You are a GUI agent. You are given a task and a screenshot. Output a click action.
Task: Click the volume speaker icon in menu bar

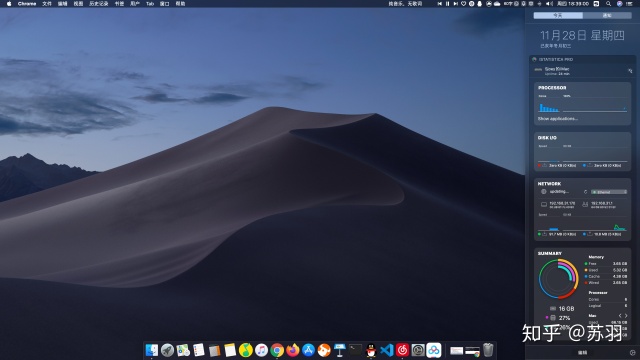(x=549, y=4)
